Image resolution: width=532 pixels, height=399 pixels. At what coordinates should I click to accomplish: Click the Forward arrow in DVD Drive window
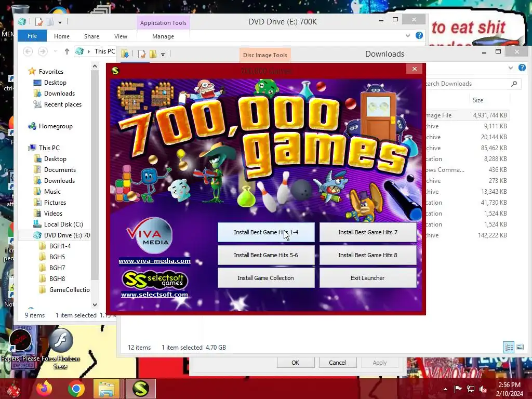tap(43, 51)
